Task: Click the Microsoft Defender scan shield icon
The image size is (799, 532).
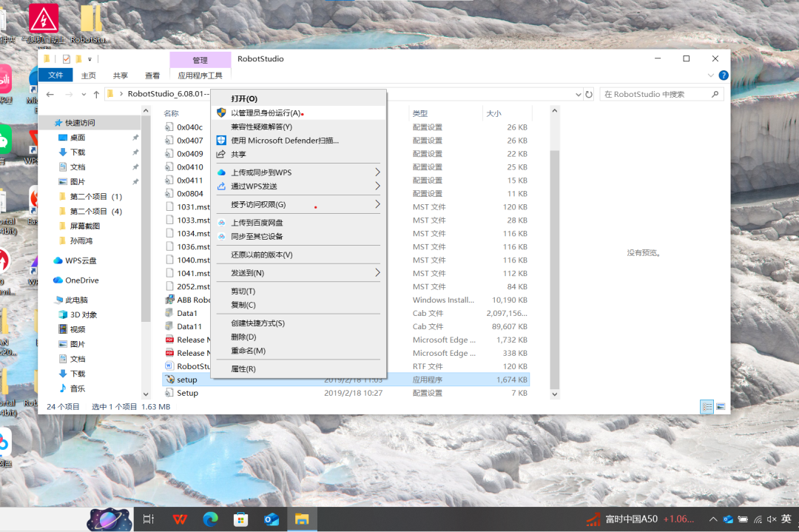Action: pyautogui.click(x=220, y=141)
